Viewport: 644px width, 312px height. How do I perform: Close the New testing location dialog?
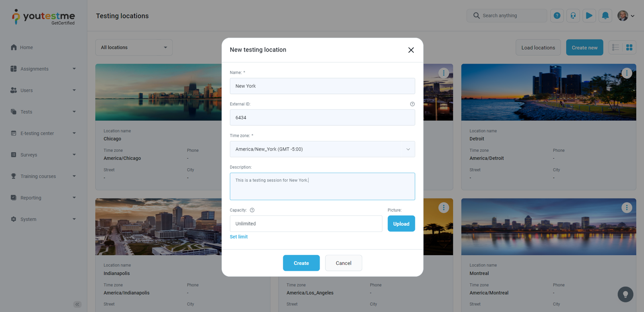coord(411,50)
